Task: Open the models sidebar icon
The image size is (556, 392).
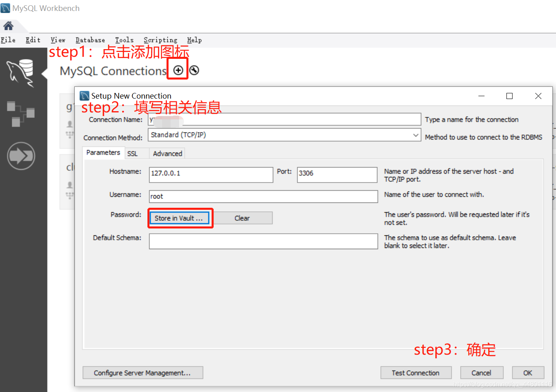Action: 21,114
